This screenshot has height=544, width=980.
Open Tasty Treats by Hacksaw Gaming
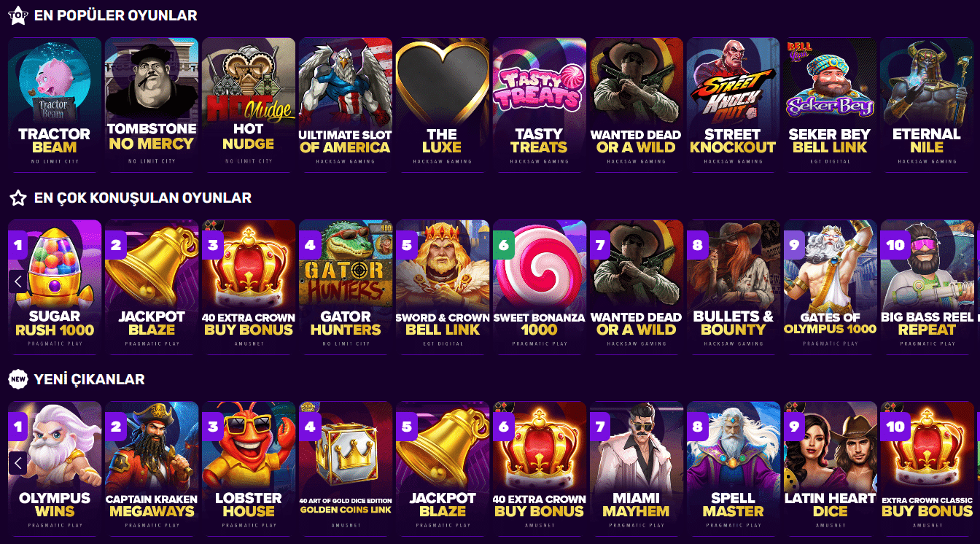tap(540, 105)
